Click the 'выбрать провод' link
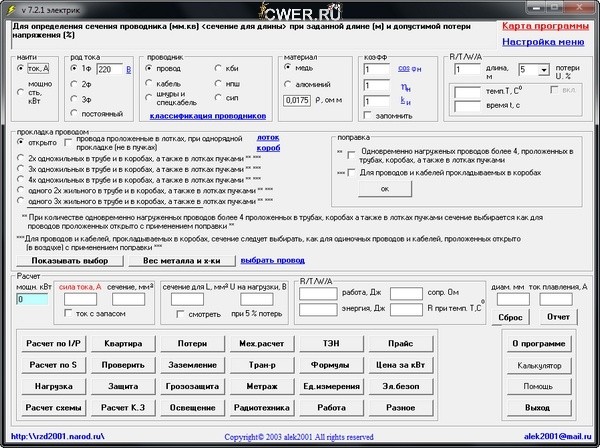Image resolution: width=600 pixels, height=448 pixels. [270, 259]
